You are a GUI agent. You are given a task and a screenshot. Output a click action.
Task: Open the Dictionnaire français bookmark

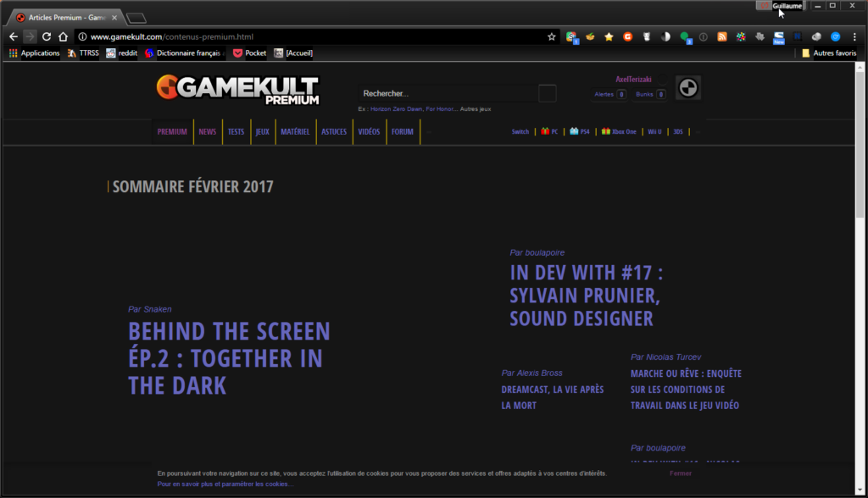183,53
